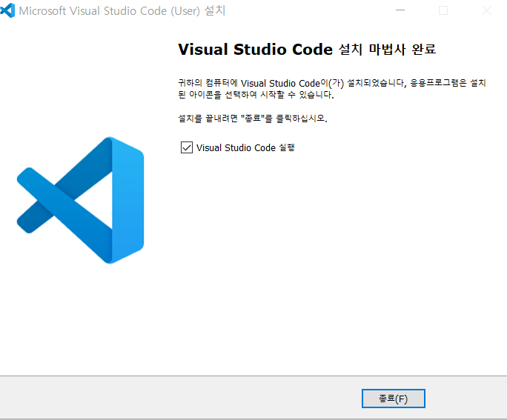Click the title 'Microsoft Visual Studio Code (User) 설치'
This screenshot has width=507, height=420.
tap(122, 10)
